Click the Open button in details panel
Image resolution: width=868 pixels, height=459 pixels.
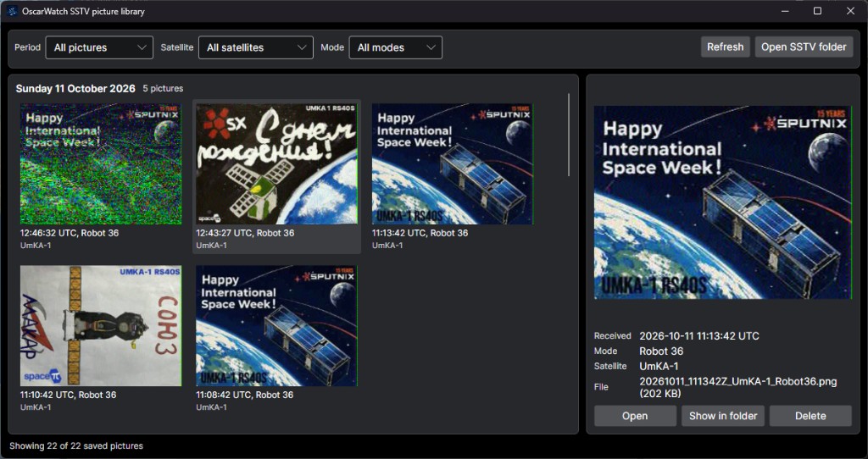pos(635,416)
